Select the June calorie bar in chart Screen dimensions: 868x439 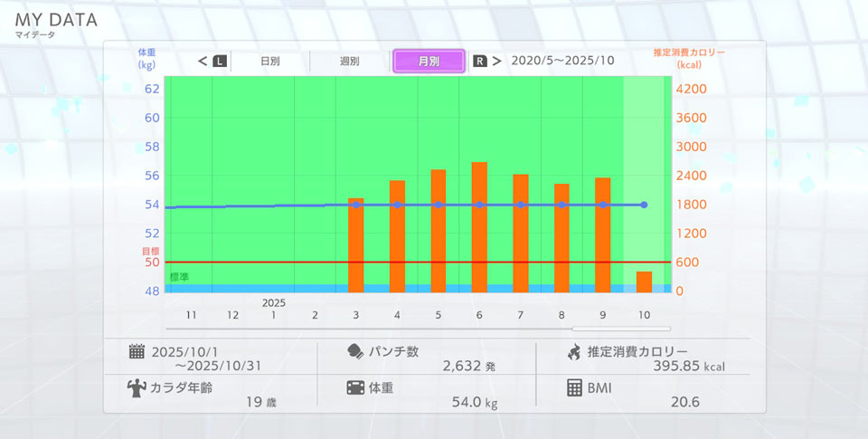pos(479,227)
